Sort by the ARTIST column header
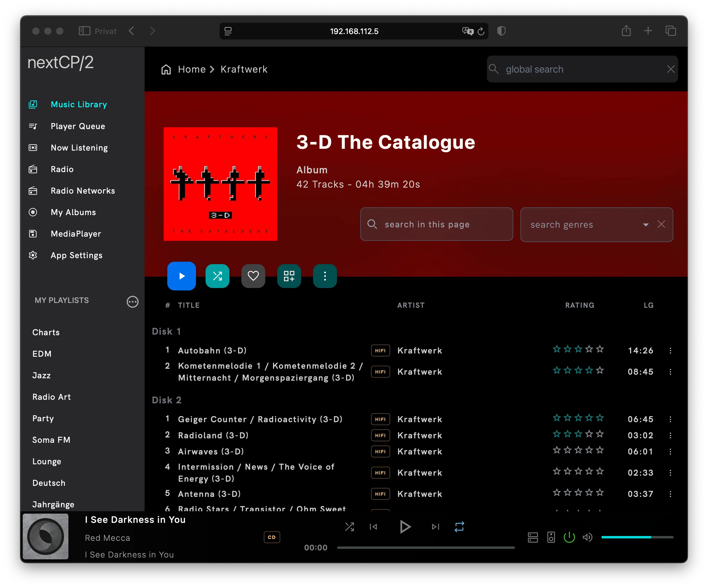The height and width of the screenshot is (588, 708). click(x=411, y=305)
